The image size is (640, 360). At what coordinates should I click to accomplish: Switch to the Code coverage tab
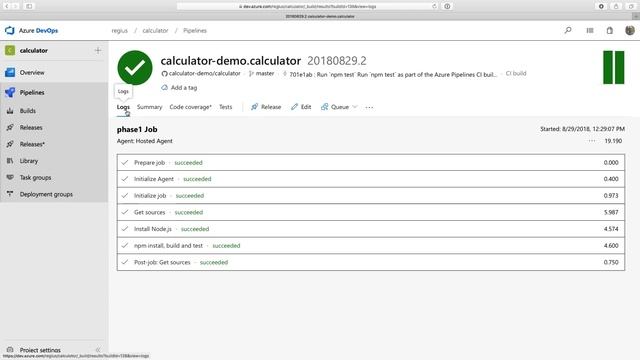tap(190, 107)
